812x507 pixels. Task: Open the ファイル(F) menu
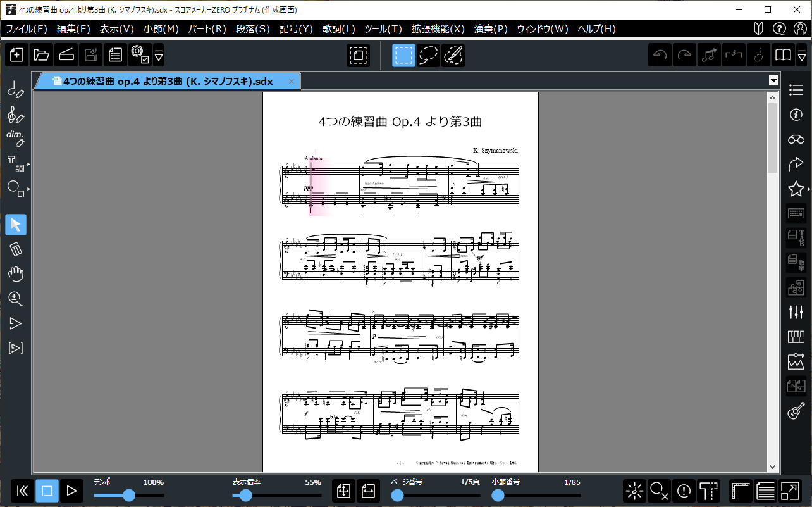coord(27,29)
